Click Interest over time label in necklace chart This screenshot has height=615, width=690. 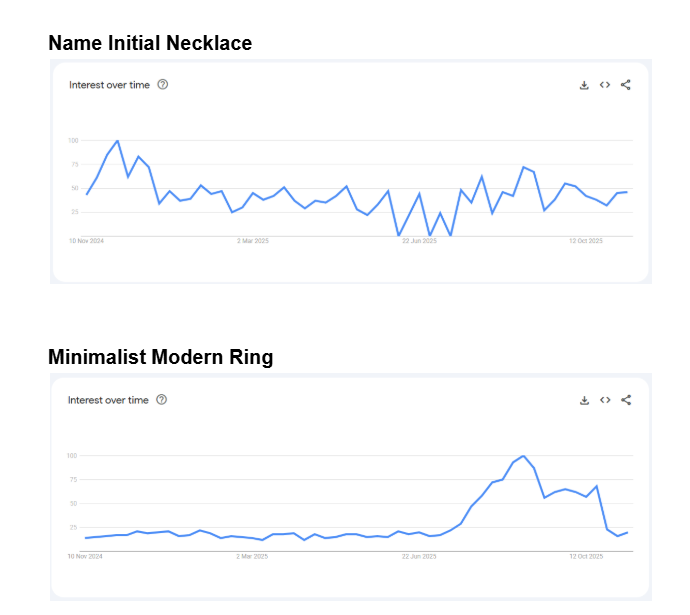[109, 85]
